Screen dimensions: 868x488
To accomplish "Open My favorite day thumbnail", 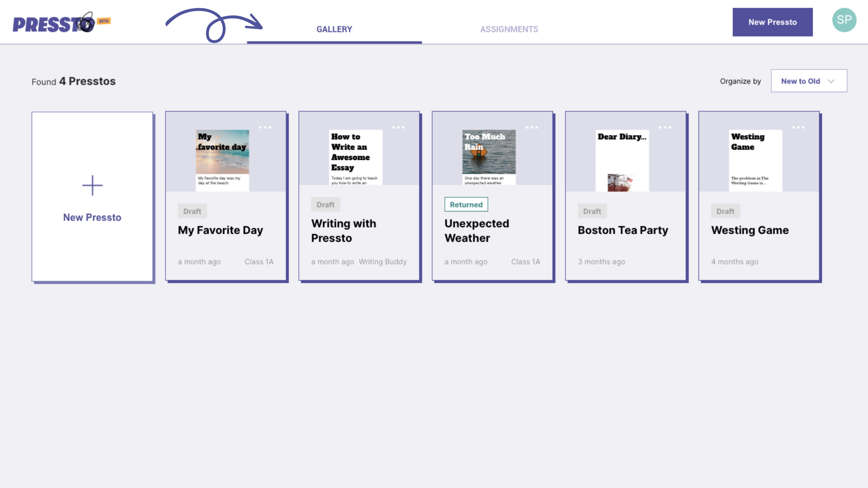I will (222, 159).
